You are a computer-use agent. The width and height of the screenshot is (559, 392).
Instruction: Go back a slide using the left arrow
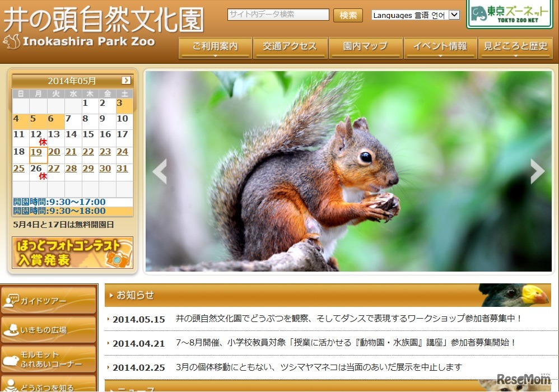coord(160,171)
